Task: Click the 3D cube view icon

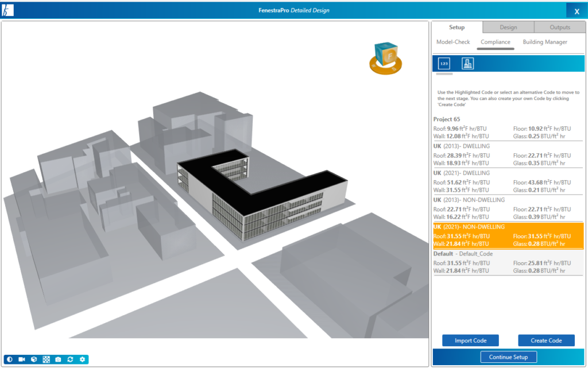Action: 34,359
